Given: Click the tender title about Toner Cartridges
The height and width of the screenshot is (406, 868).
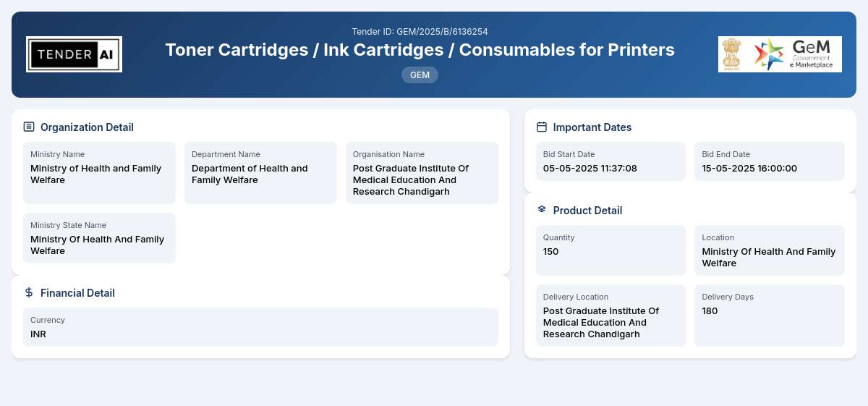Looking at the screenshot, I should (x=420, y=49).
